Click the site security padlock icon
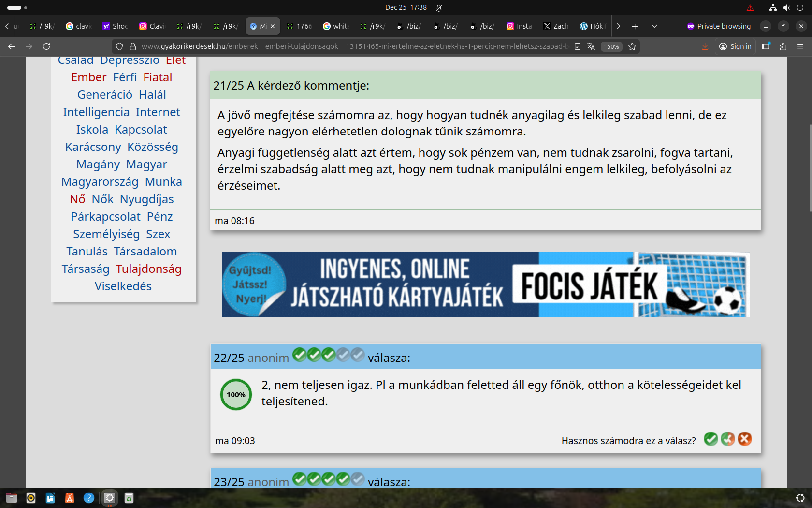Viewport: 812px width, 508px height. pos(133,46)
